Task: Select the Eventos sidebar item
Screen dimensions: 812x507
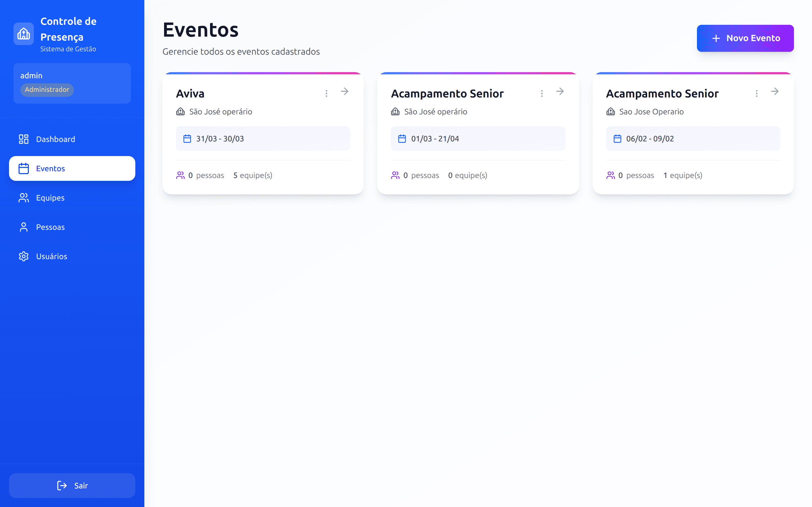Action: pos(72,168)
